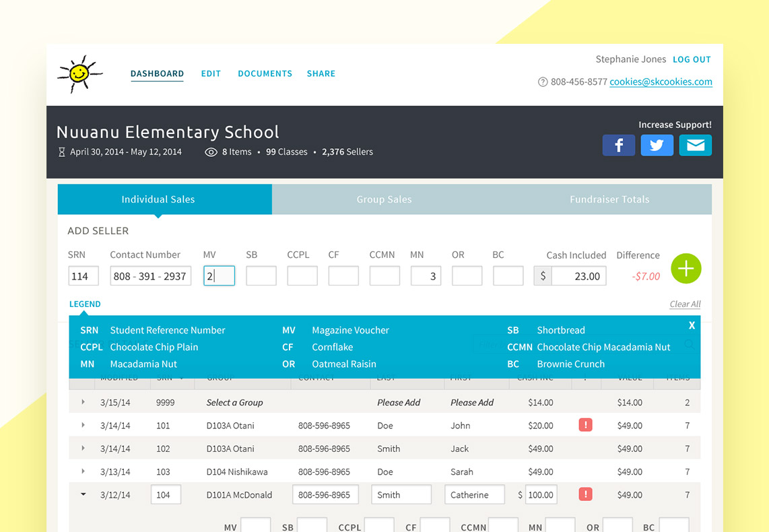
Task: Focus the OR quantity field in Add Seller
Action: (467, 275)
